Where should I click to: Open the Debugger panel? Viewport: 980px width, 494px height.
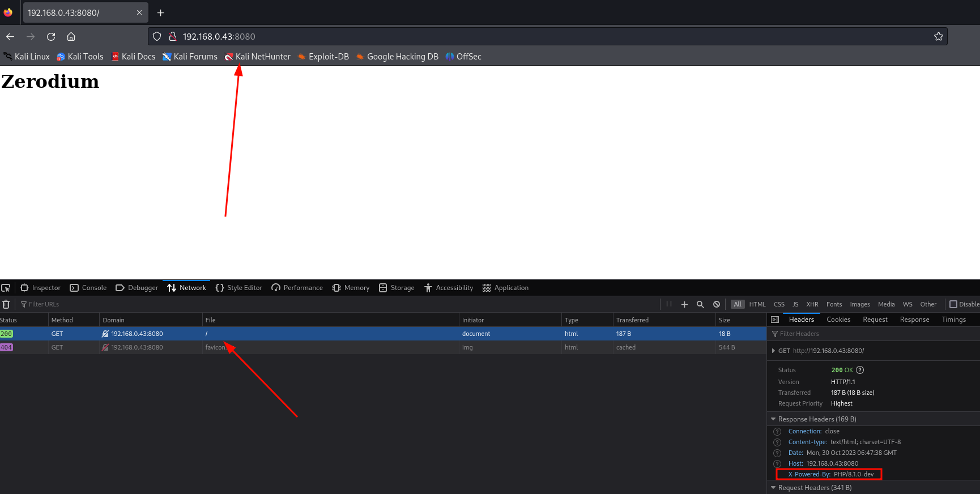137,288
